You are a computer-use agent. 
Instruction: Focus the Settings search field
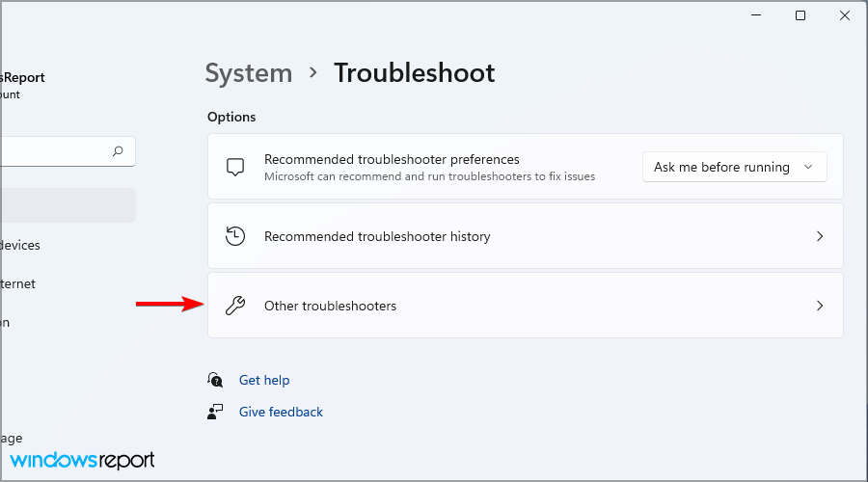pyautogui.click(x=53, y=151)
